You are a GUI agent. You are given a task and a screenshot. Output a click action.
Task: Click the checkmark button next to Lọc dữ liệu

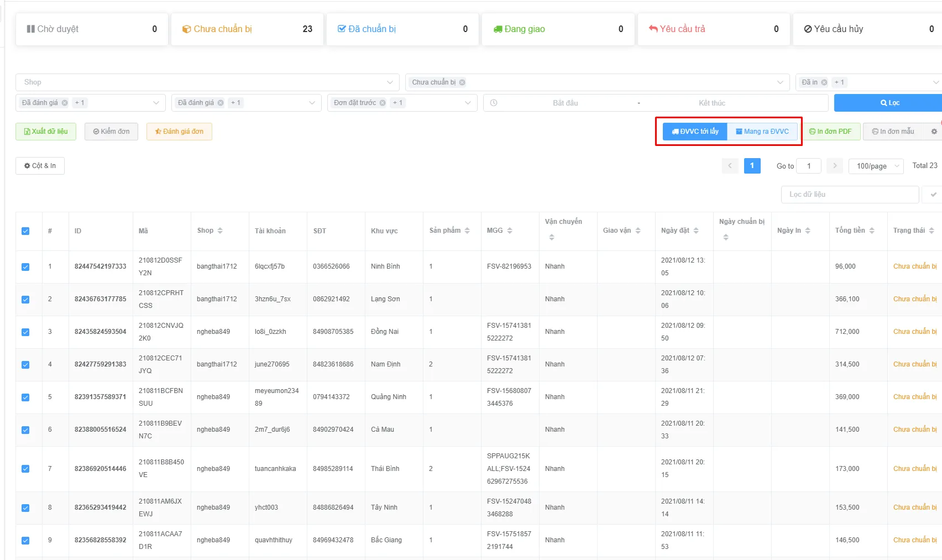coord(933,195)
